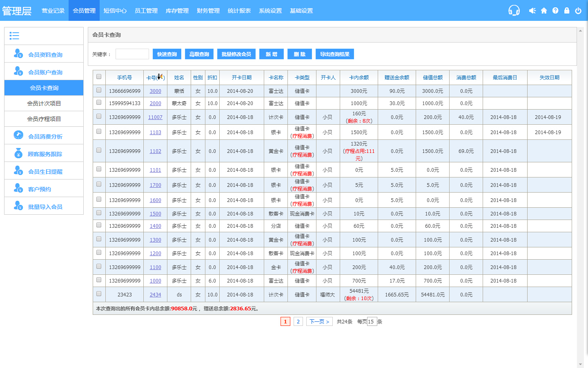Focus the 关键字 search input field

click(x=132, y=54)
